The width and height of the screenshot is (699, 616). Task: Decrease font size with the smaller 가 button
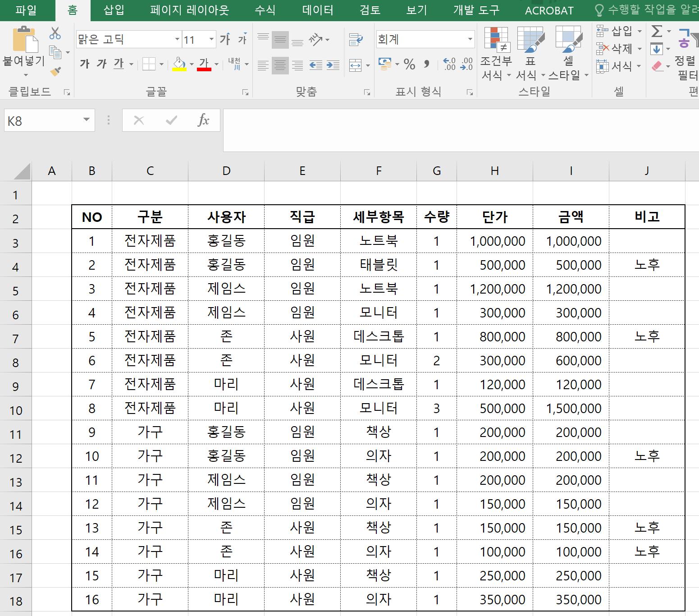(x=242, y=39)
